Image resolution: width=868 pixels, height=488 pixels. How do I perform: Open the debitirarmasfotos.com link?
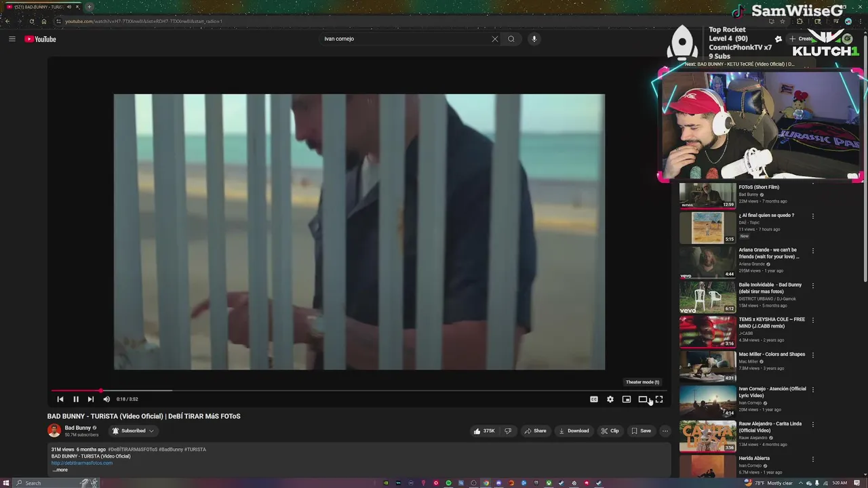[82, 463]
